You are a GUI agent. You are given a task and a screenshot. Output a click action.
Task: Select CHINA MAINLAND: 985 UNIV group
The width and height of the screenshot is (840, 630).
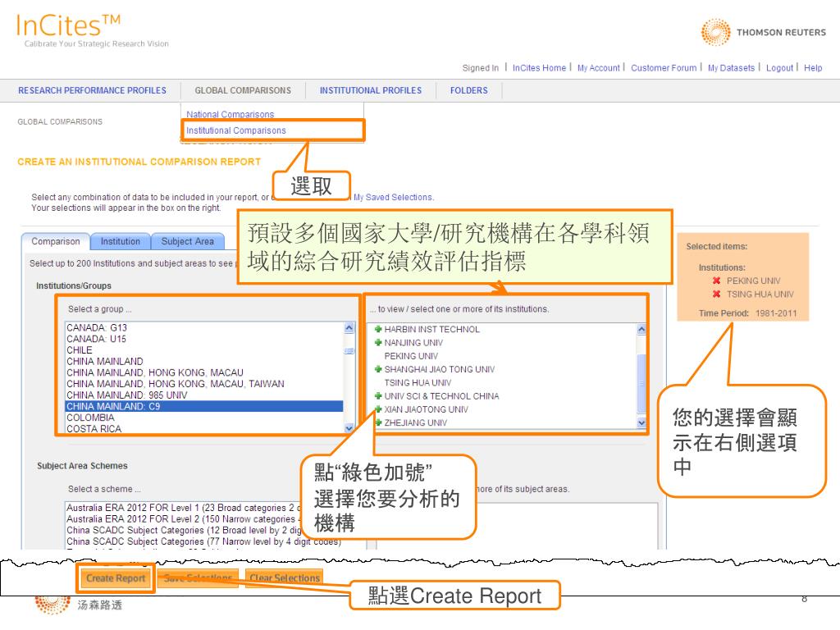click(204, 395)
